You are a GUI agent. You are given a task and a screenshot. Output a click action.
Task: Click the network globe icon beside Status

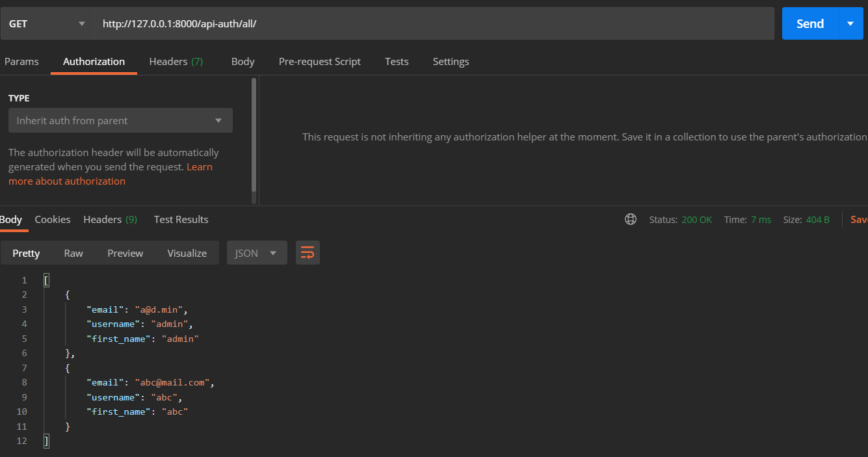(x=630, y=220)
